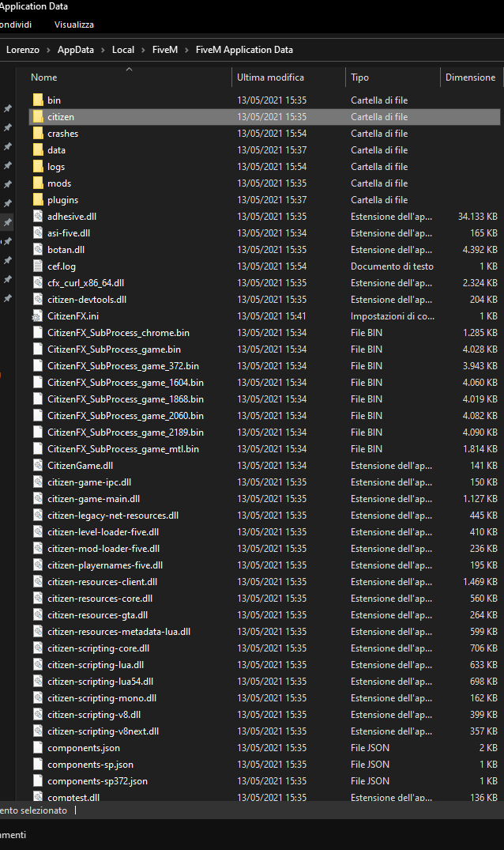This screenshot has width=504, height=850.
Task: Select the plugins folder icon
Action: [x=38, y=199]
